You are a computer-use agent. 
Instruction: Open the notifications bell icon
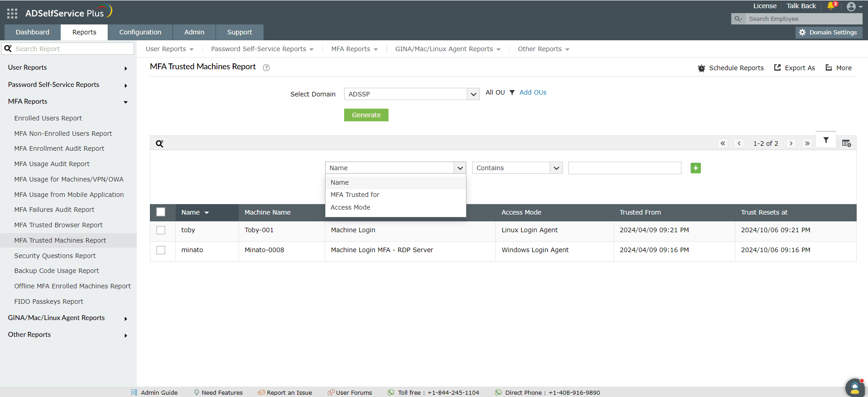[831, 6]
